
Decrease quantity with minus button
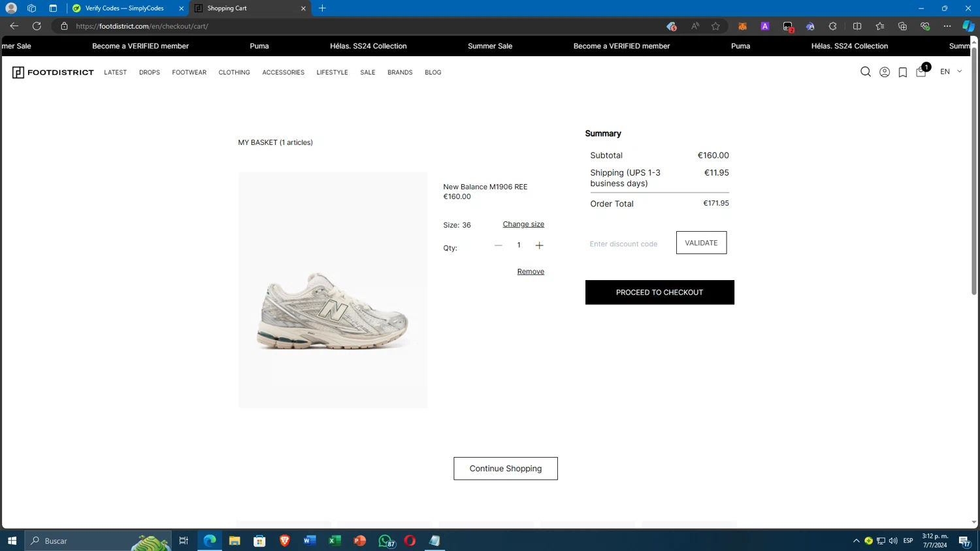pos(498,245)
